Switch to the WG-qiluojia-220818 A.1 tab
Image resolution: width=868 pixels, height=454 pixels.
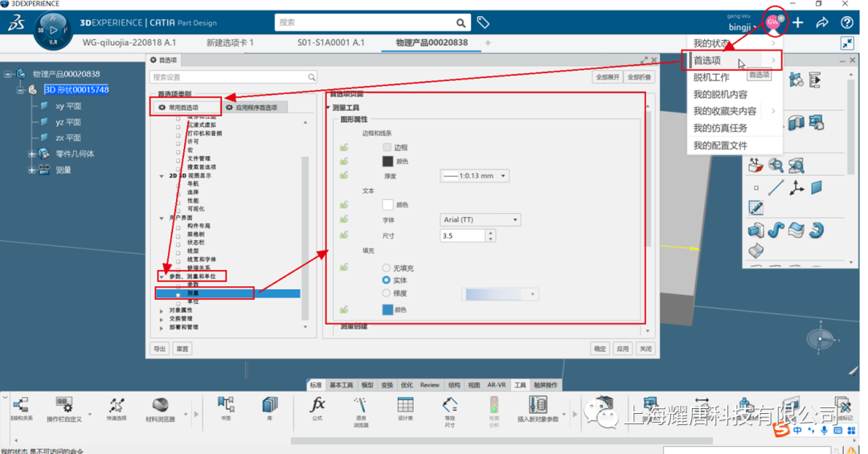129,43
